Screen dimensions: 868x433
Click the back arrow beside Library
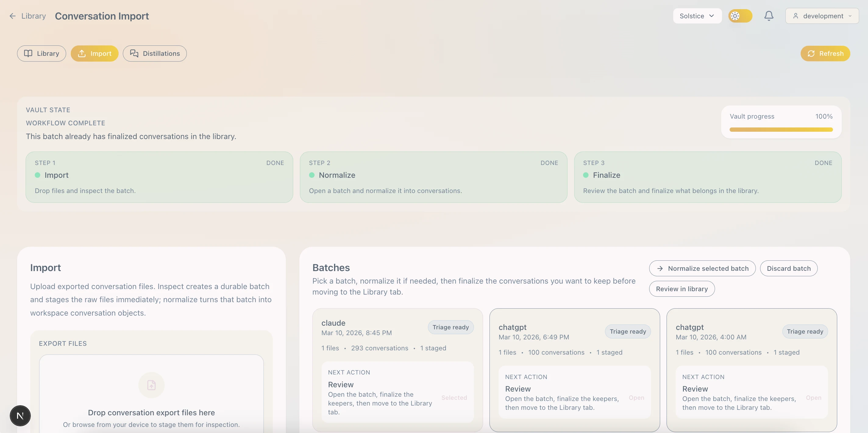[x=12, y=16]
